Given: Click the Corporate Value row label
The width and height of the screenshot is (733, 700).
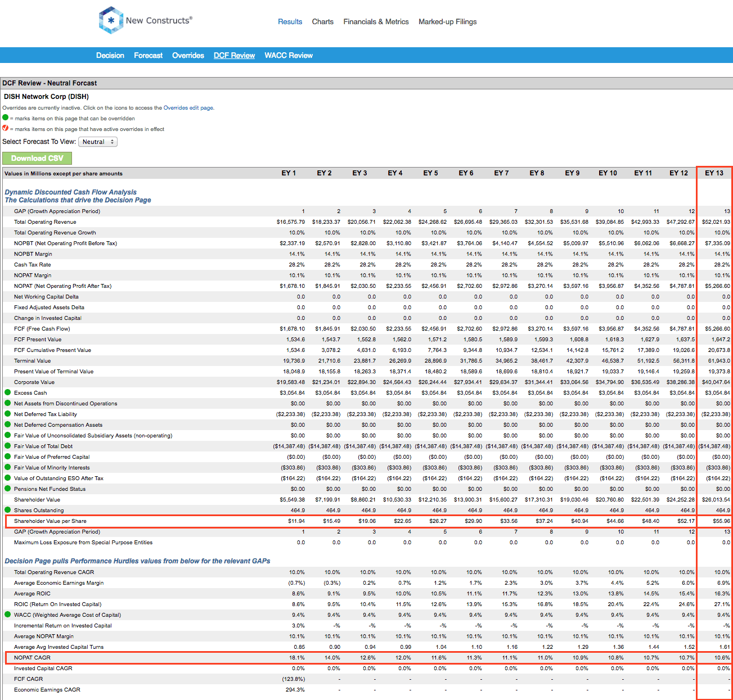Looking at the screenshot, I should (x=34, y=382).
